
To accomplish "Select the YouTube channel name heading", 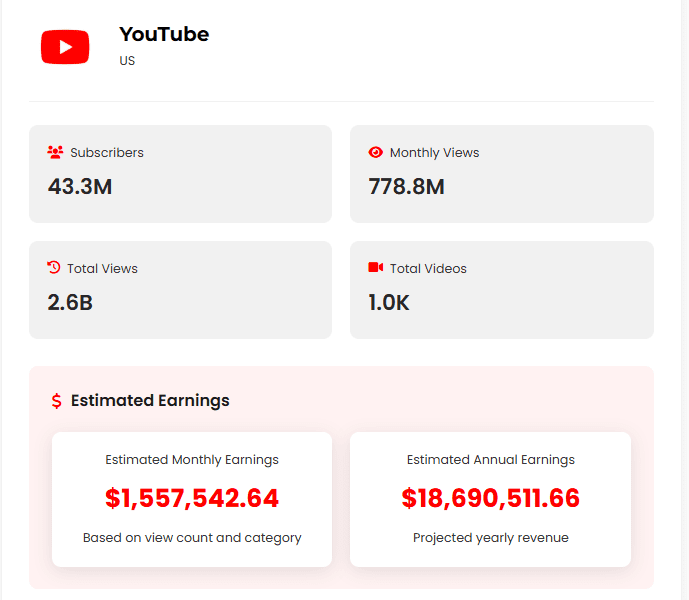I will click(164, 34).
